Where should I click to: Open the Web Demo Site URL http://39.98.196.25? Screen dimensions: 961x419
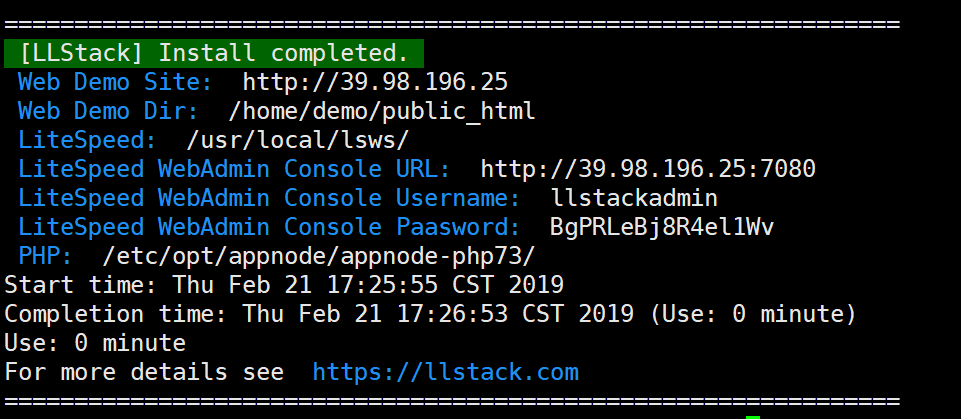coord(375,82)
